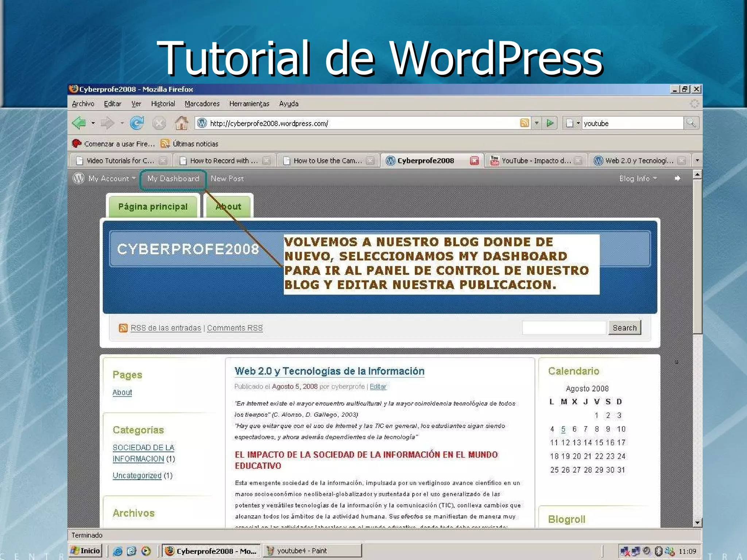
Task: Open the About blog tab
Action: (x=228, y=207)
